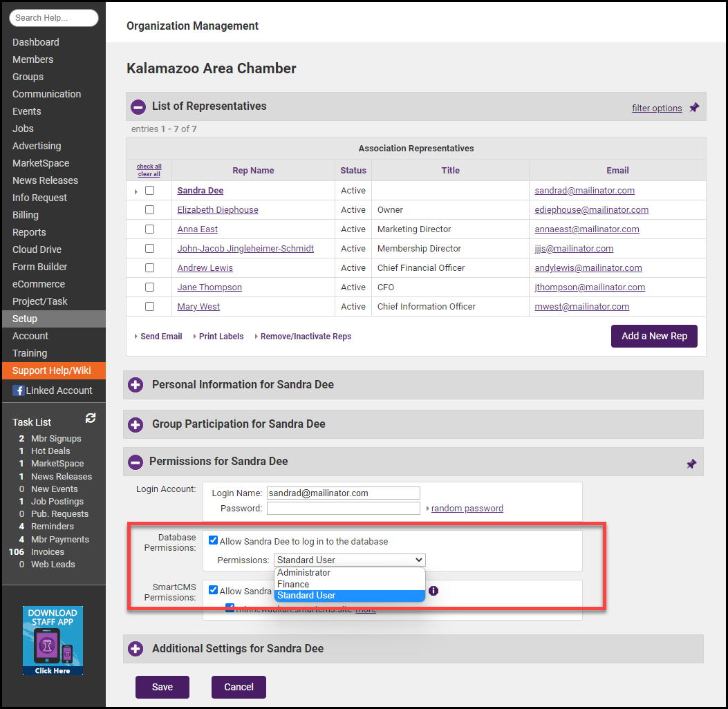Choose Administrator from the permissions list
This screenshot has width=728, height=709.
point(304,573)
